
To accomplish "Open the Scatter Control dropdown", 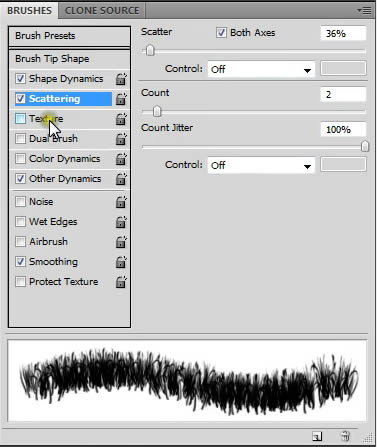I will coord(261,69).
